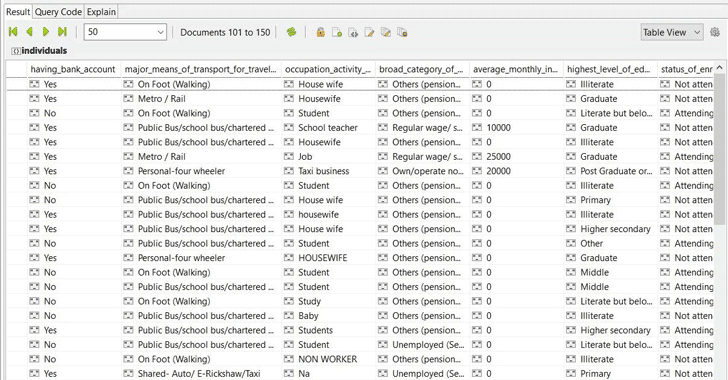This screenshot has width=728, height=380.
Task: Select the Students occupation cell
Action: [329, 330]
